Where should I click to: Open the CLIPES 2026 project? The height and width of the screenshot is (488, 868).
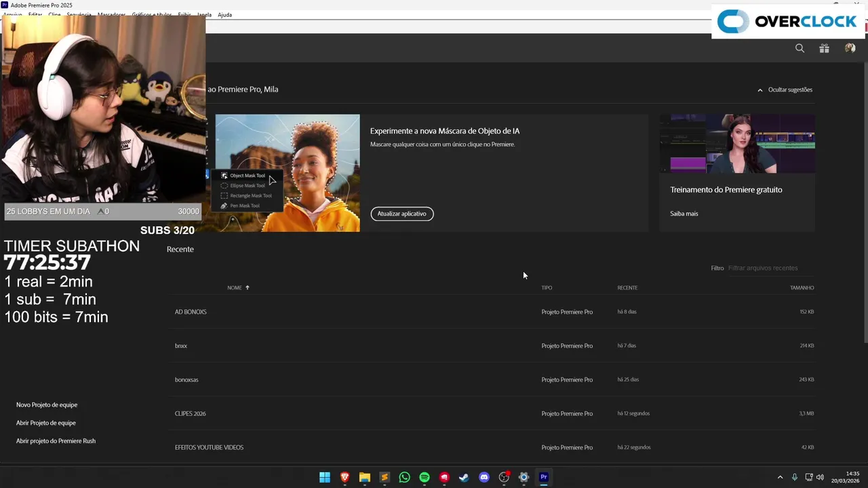190,413
